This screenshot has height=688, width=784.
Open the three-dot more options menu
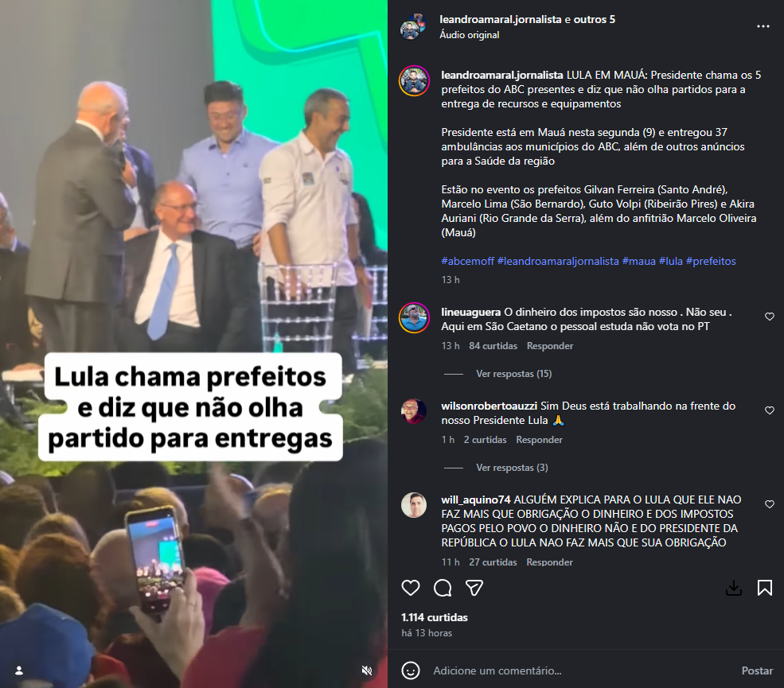[x=763, y=26]
